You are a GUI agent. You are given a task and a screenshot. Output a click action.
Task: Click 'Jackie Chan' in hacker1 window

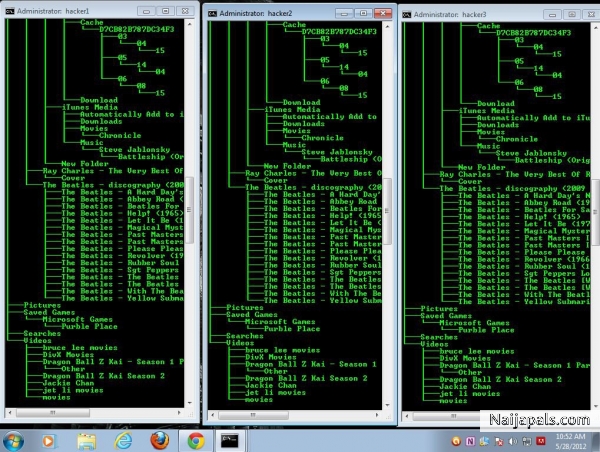pyautogui.click(x=68, y=383)
